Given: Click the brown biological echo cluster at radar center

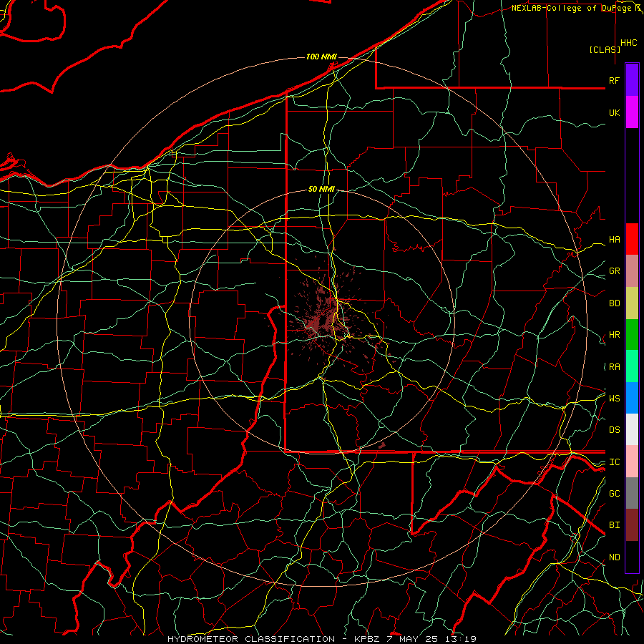Looking at the screenshot, I should click(323, 318).
